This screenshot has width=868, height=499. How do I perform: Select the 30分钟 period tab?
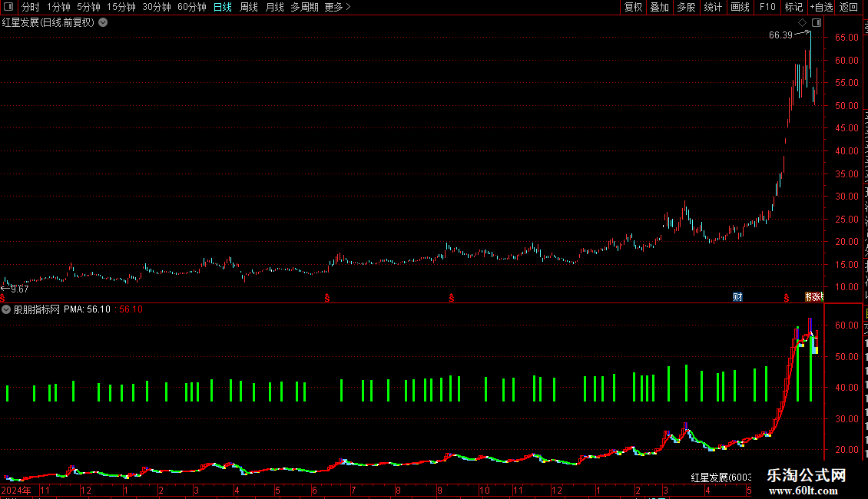tap(157, 7)
